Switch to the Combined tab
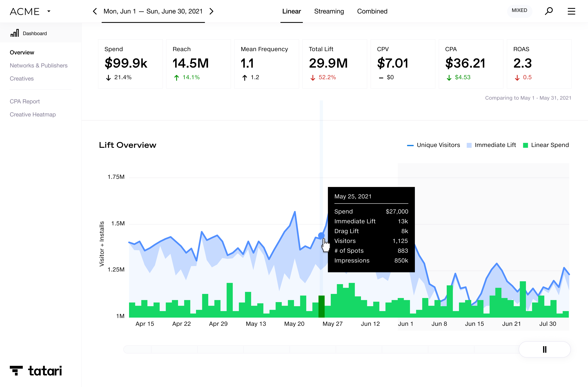 click(372, 11)
